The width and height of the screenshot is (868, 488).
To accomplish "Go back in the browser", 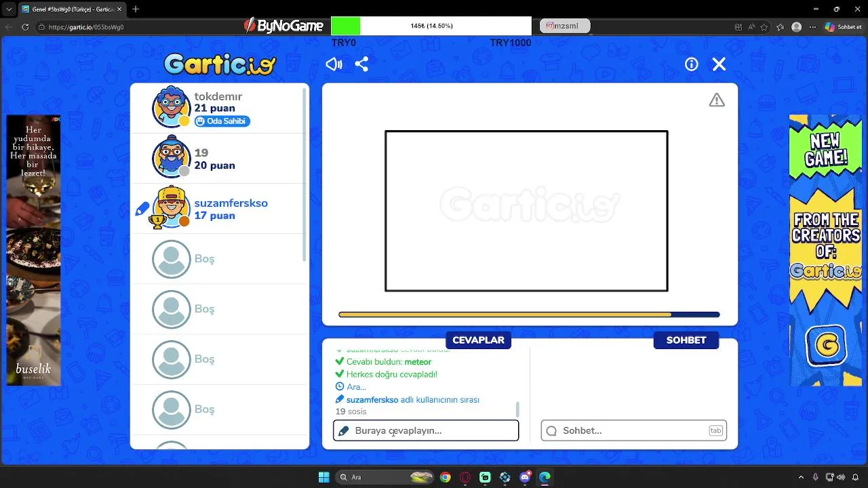I will pyautogui.click(x=9, y=27).
